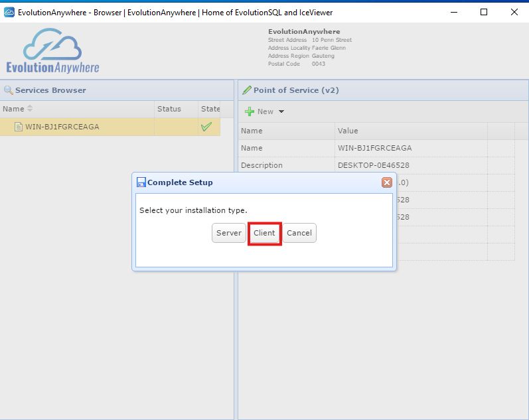Expand the New dropdown arrow

point(281,111)
